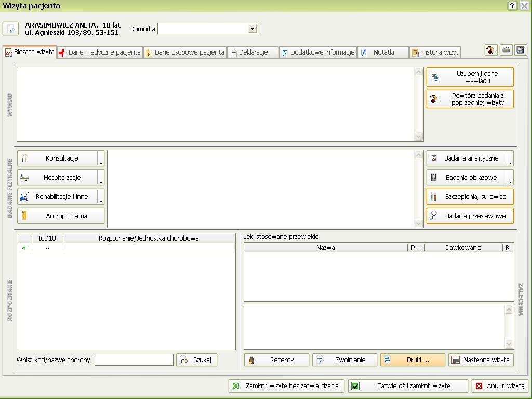The width and height of the screenshot is (532, 399).
Task: Click Badania przesiewowe button
Action: [x=470, y=216]
